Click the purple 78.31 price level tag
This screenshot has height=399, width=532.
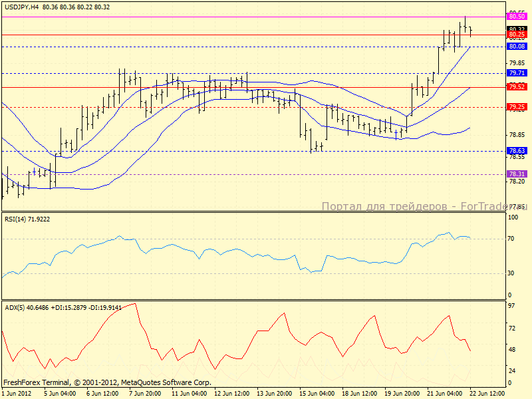click(517, 174)
